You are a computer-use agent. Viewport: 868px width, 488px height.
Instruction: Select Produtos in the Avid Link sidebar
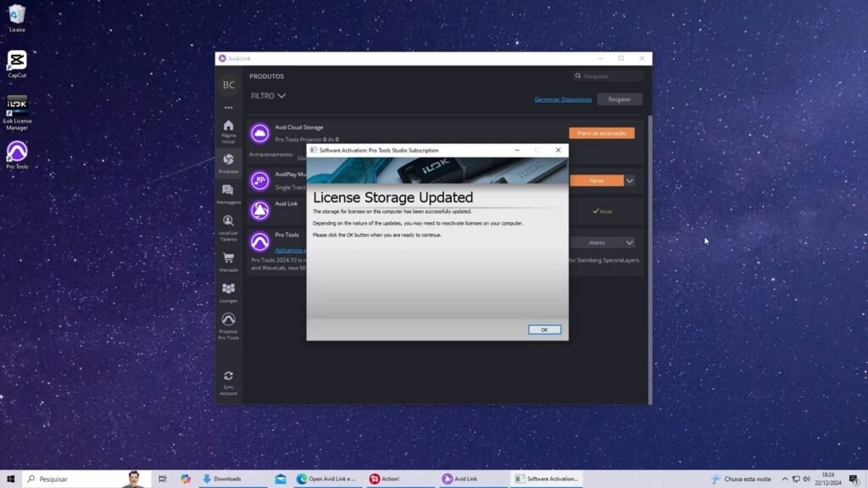(228, 164)
